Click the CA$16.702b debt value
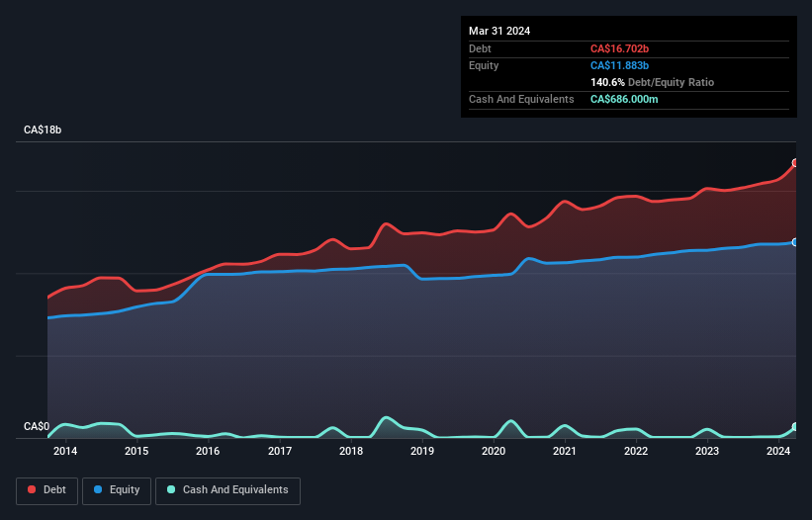The image size is (812, 520). (619, 48)
